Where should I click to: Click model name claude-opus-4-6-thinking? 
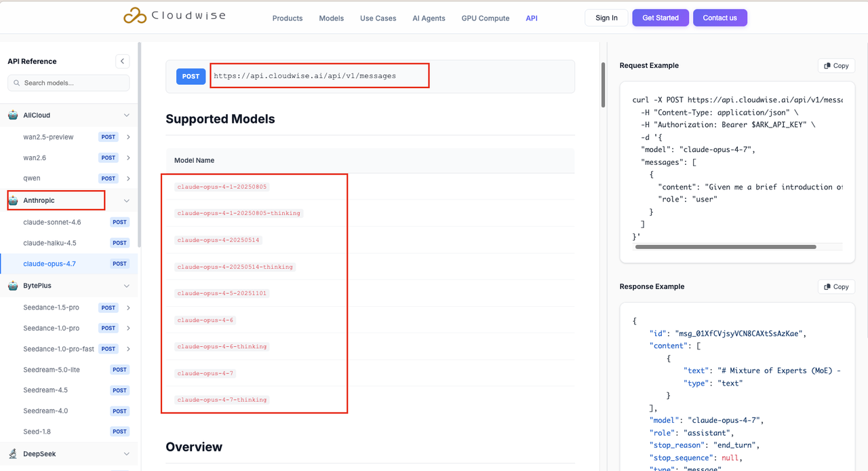(222, 347)
